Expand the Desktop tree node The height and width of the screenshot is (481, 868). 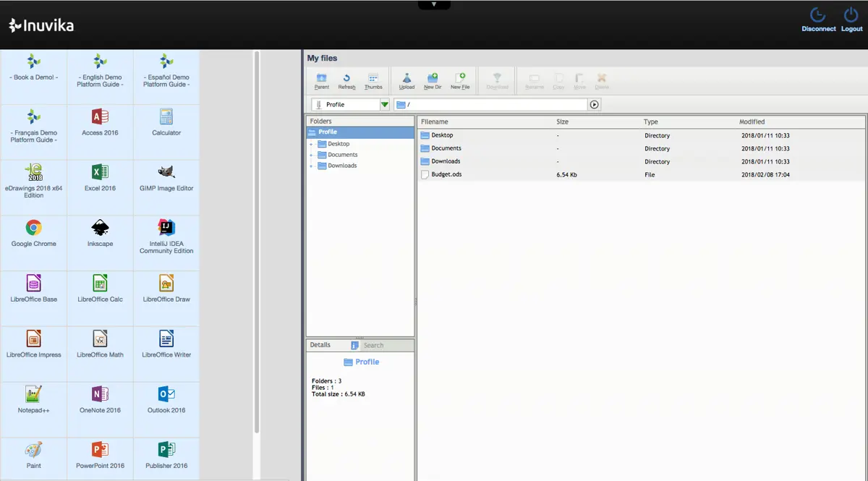tap(311, 144)
